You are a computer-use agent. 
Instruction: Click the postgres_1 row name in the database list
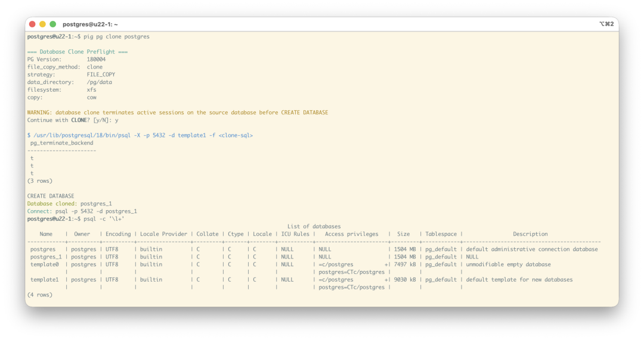46,257
